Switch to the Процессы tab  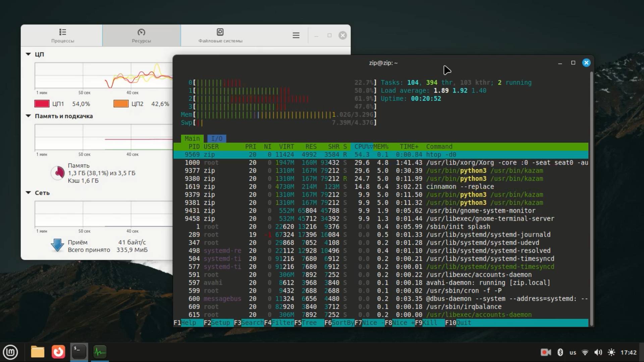(62, 36)
